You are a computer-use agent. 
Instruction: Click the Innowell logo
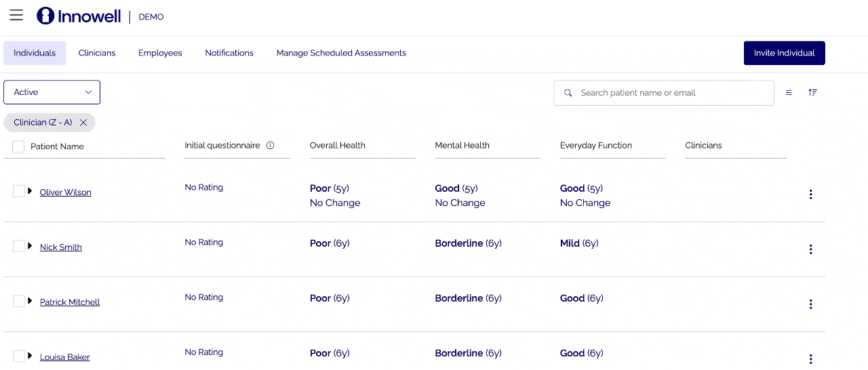(x=79, y=16)
